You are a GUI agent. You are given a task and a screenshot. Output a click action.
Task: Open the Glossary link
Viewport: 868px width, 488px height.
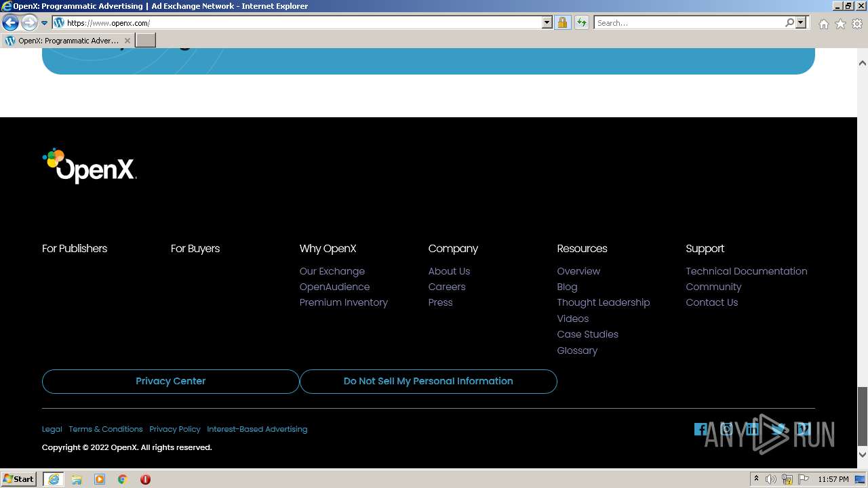[577, 350]
